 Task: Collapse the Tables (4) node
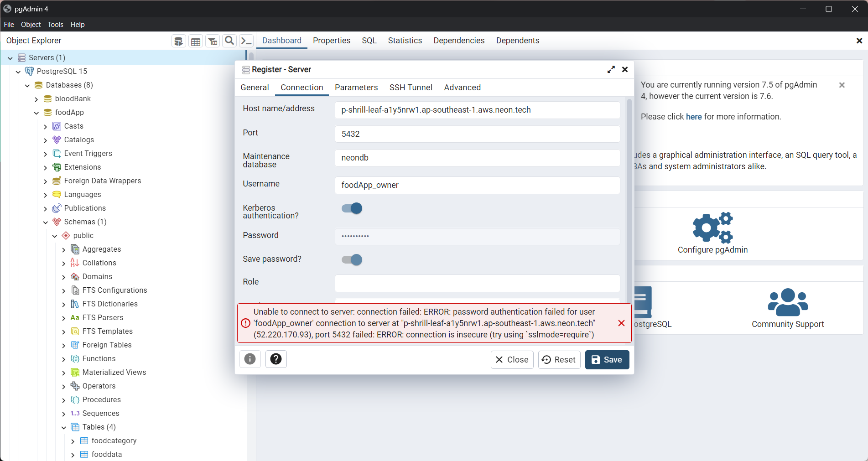(64, 427)
